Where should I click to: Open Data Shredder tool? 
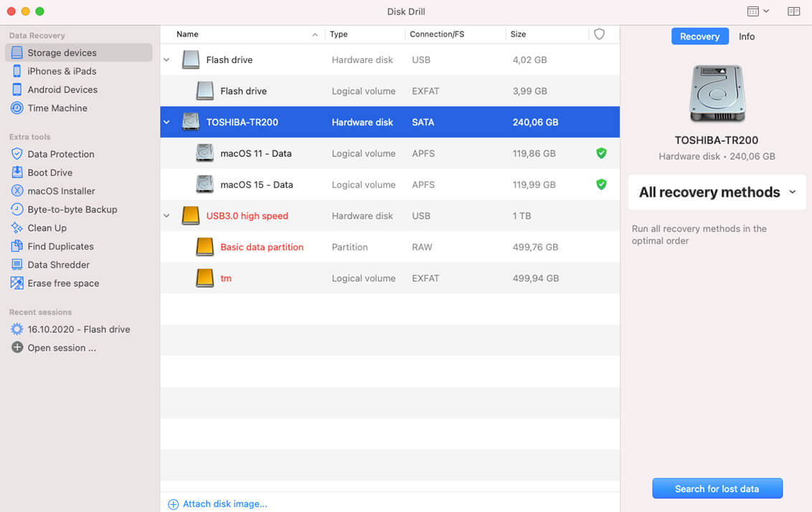[x=58, y=265]
